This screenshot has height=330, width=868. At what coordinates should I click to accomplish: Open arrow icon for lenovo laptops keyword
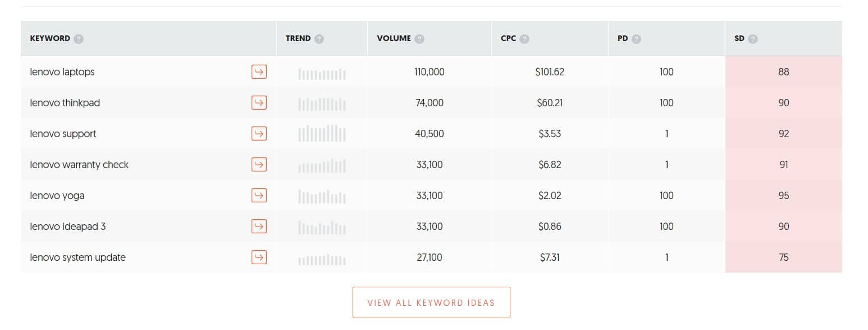[259, 72]
